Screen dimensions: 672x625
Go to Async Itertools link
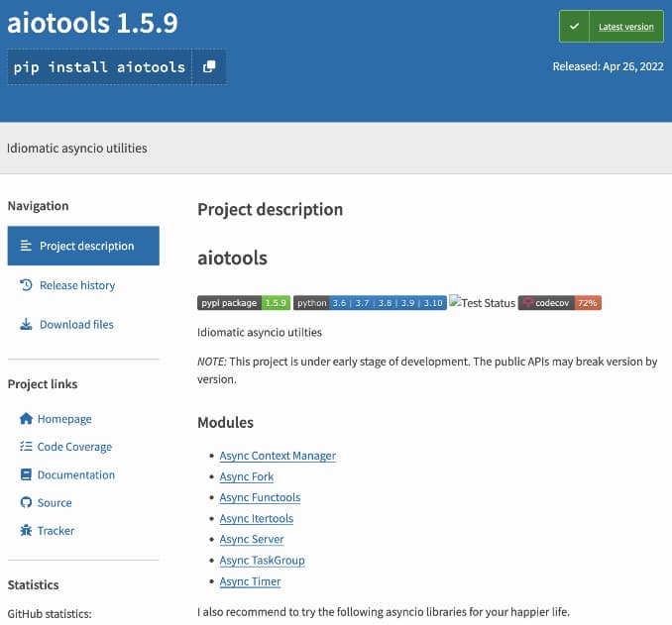pyautogui.click(x=257, y=518)
